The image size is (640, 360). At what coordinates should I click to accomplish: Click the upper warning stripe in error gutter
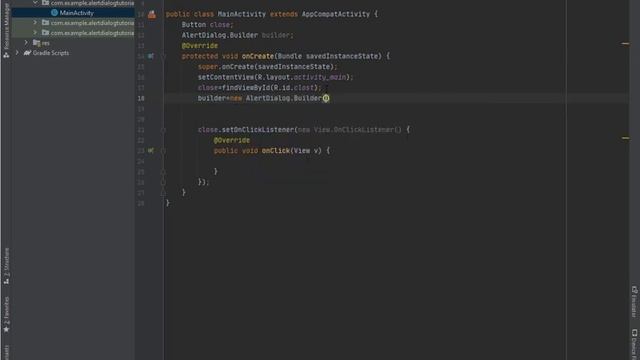[625, 43]
